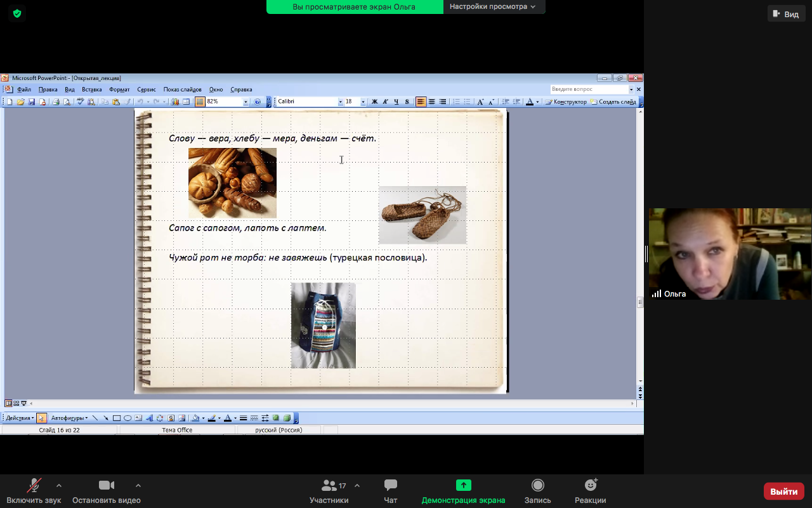Insert a chart using the chart icon
This screenshot has width=812, height=508.
coord(175,102)
